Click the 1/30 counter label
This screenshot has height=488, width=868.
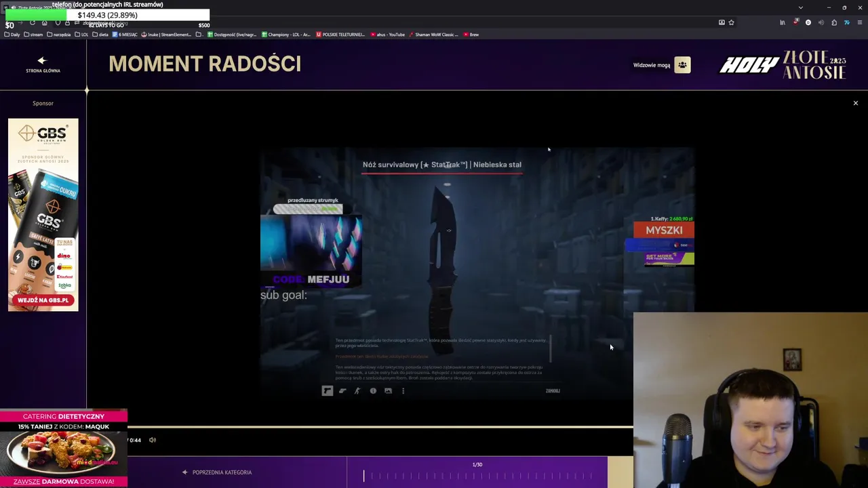point(477,464)
